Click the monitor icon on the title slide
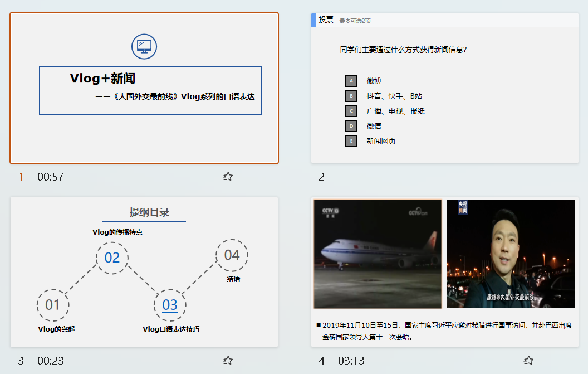This screenshot has width=588, height=374. (x=144, y=46)
